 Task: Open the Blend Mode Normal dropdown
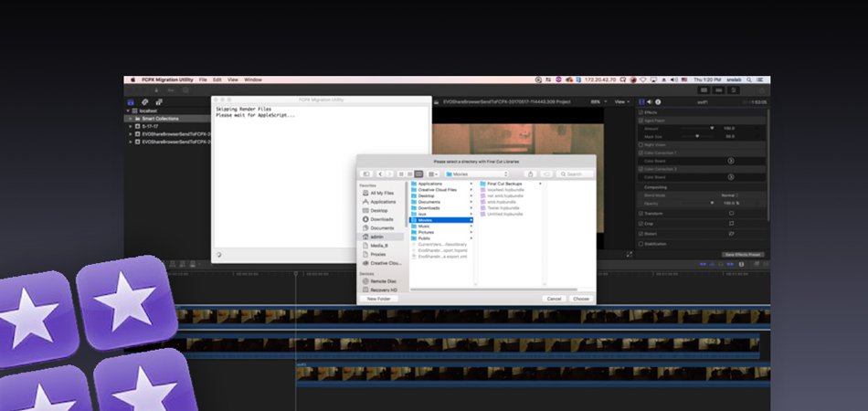pos(730,195)
